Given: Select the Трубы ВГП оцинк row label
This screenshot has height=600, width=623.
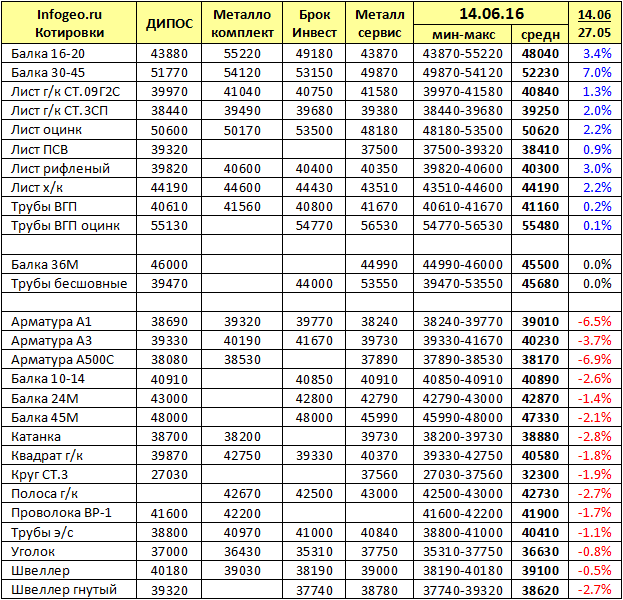Looking at the screenshot, I should 65,226.
